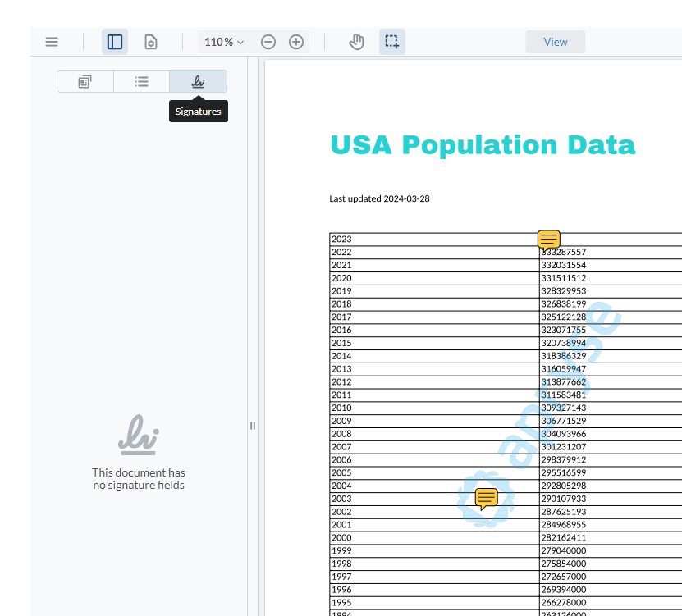Image resolution: width=682 pixels, height=616 pixels.
Task: Click the 'no signature fields' message
Action: coord(139,479)
